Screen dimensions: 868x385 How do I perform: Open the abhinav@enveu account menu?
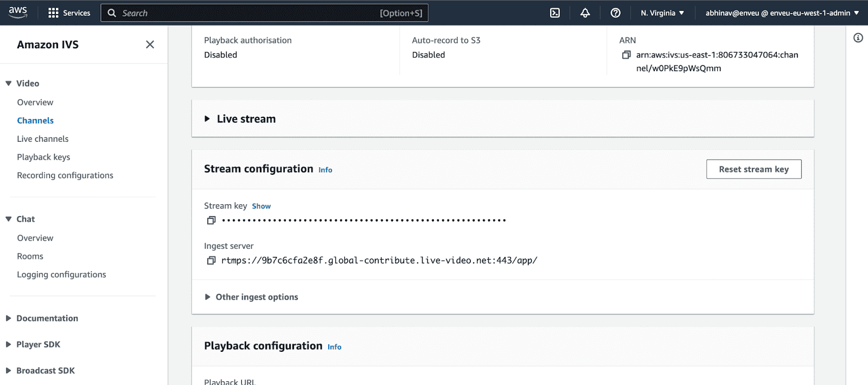782,13
